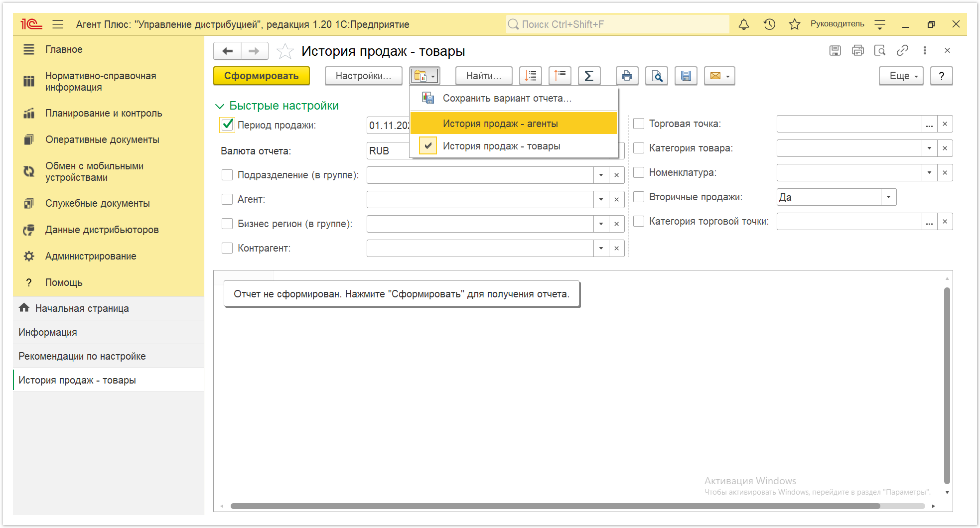
Task: Send report by email envelope icon
Action: 719,76
